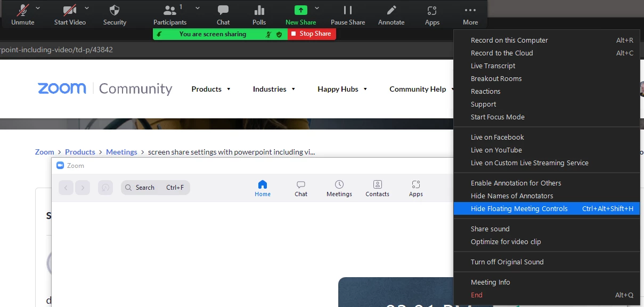Click the green shield icon on sharing bar
This screenshot has width=644, height=307.
click(279, 34)
